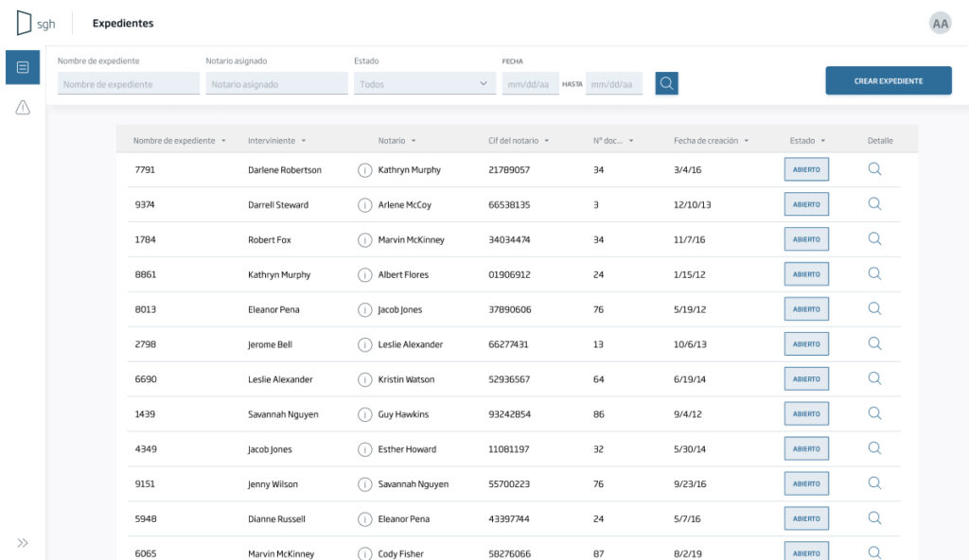This screenshot has width=969, height=560.
Task: Open the Fecha de creación sort dropdown
Action: point(748,140)
